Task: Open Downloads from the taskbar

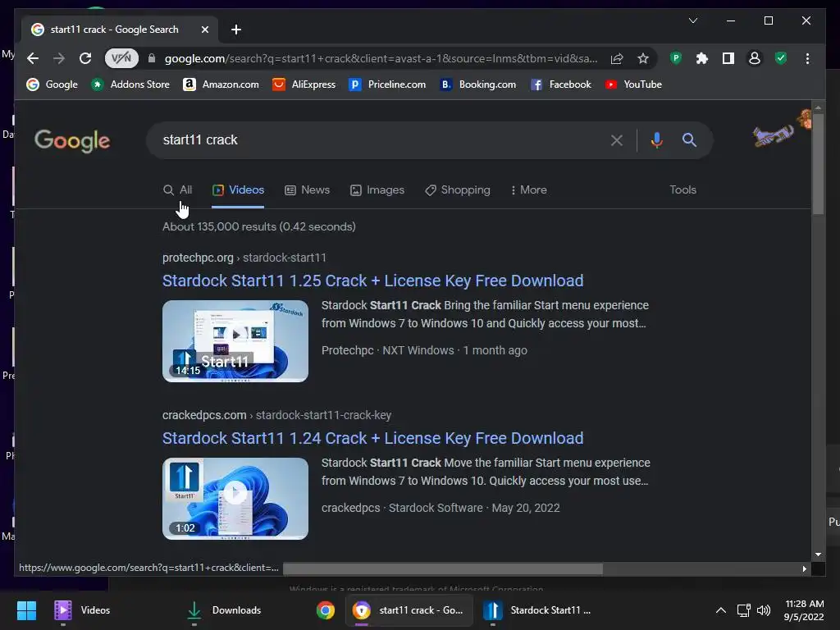Action: tap(223, 610)
